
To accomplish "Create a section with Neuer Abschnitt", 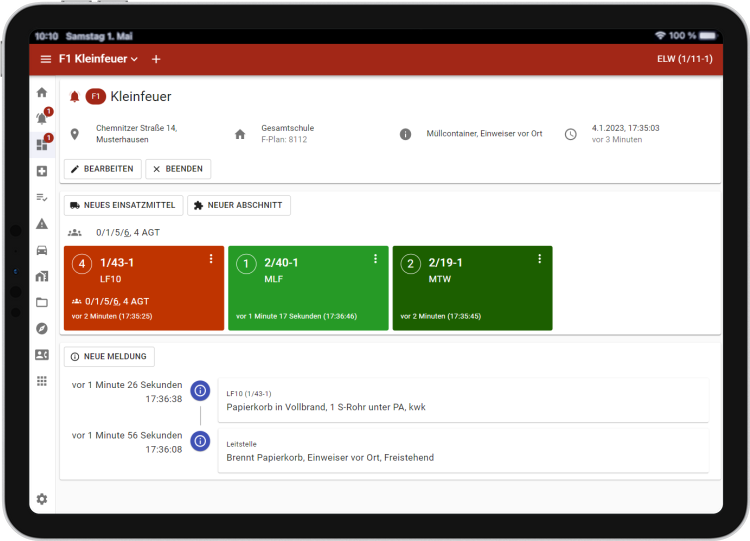I will coord(238,205).
